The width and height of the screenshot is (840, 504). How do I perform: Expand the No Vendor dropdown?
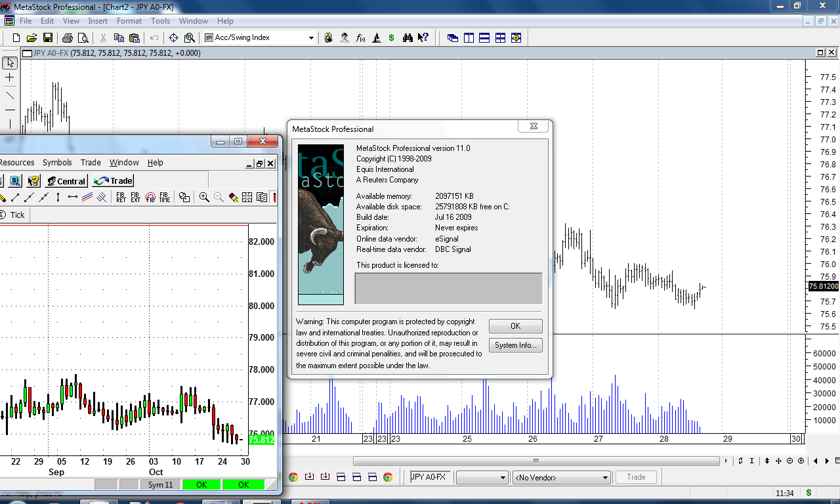604,478
